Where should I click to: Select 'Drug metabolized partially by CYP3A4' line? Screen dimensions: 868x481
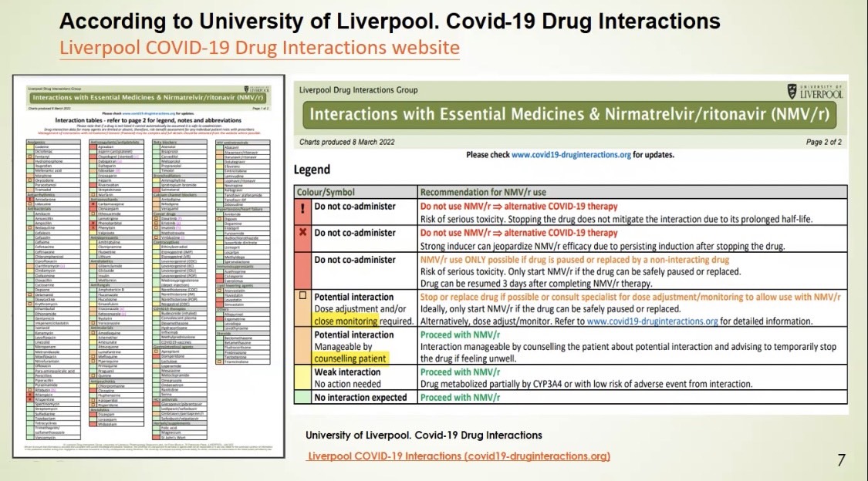[x=586, y=384]
